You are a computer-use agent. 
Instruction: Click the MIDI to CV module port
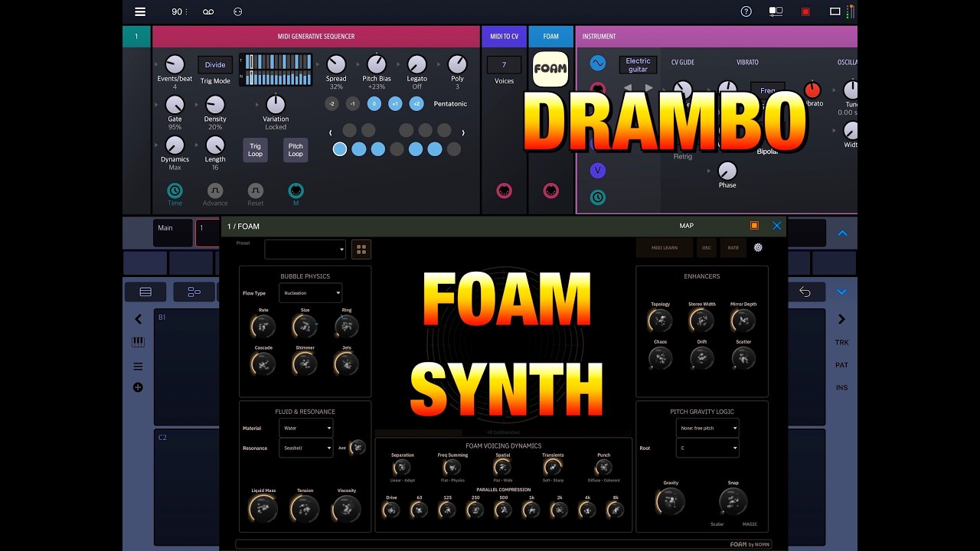[x=504, y=191]
